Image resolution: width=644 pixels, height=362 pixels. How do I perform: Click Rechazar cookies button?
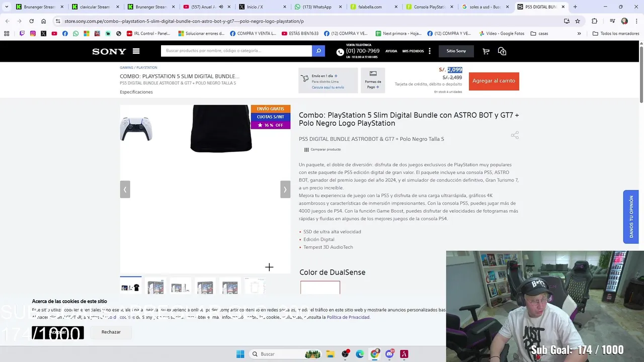[x=111, y=332]
